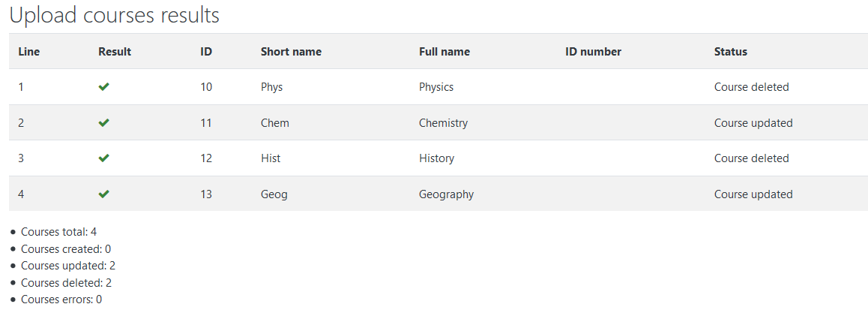Click ID 11 in the Chem row
Viewport: 868px width, 316px height.
coord(206,122)
